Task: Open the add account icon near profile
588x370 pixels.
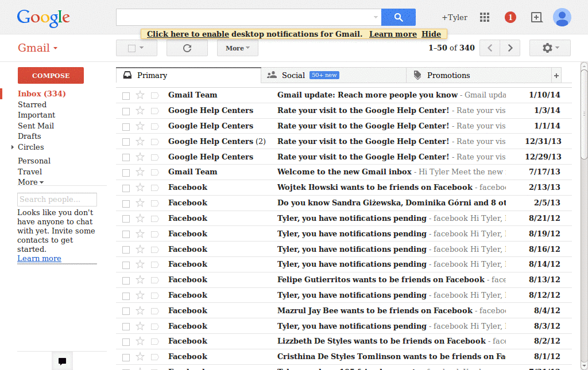Action: 536,17
